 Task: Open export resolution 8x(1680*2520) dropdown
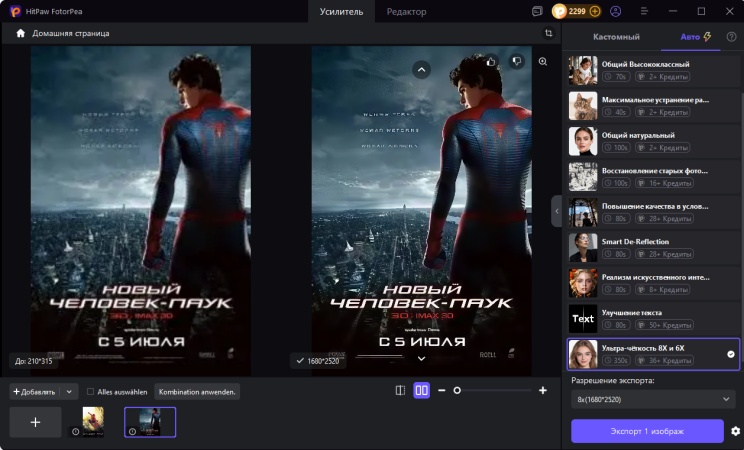point(653,399)
